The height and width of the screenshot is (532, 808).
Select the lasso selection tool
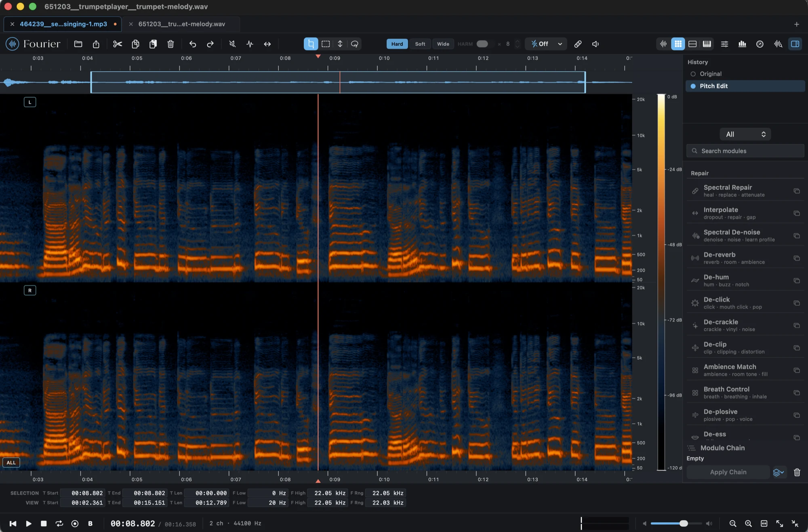click(354, 44)
